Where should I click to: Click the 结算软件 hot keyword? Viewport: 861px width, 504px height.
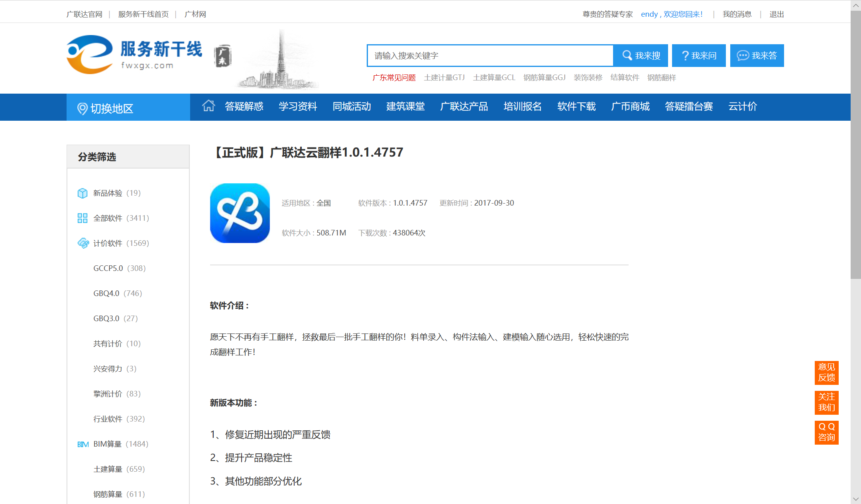click(x=625, y=78)
